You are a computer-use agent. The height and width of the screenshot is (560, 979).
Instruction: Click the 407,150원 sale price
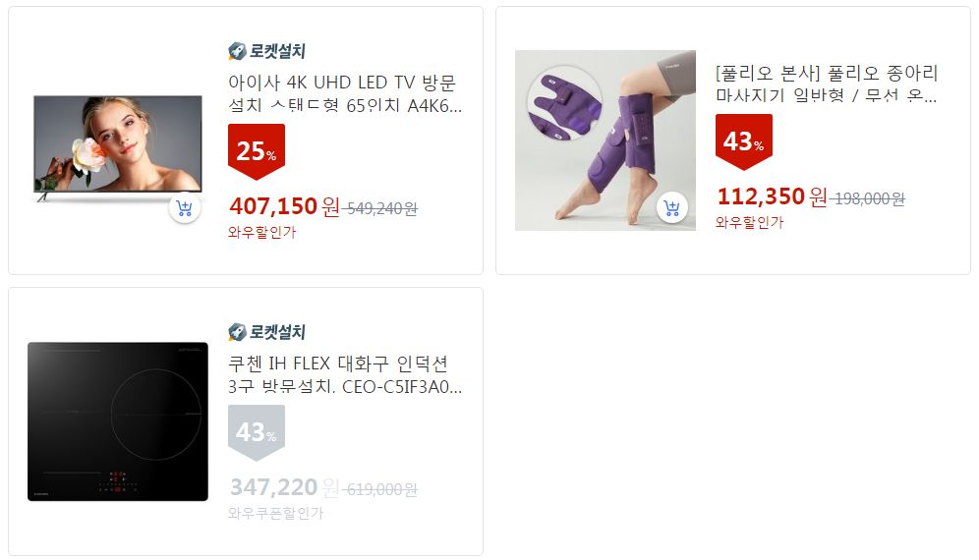[284, 206]
